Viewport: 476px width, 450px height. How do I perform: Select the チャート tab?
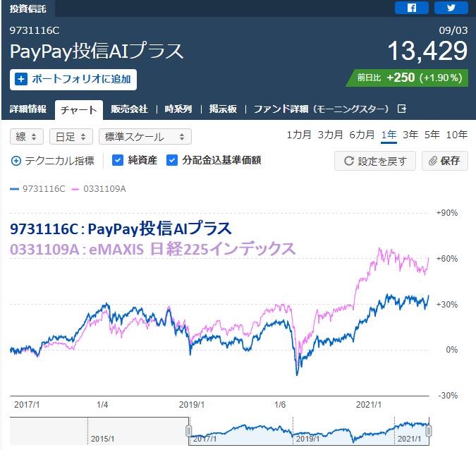pos(78,110)
